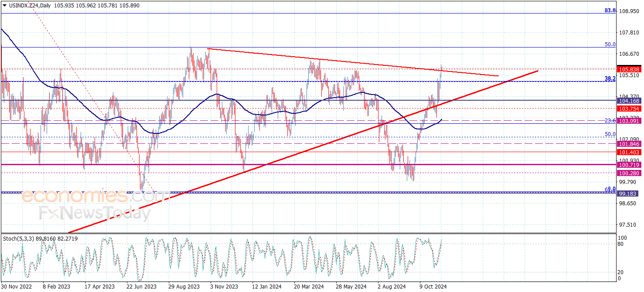
Task: Click the 9 Oct 2024 date label
Action: point(433,287)
